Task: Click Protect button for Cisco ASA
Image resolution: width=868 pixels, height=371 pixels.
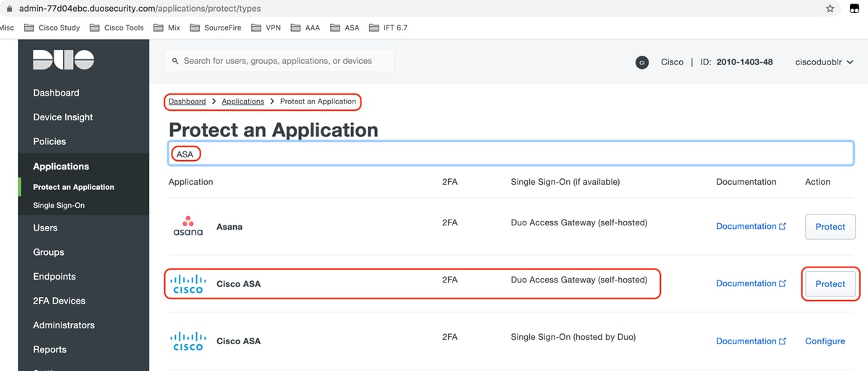Action: 830,284
